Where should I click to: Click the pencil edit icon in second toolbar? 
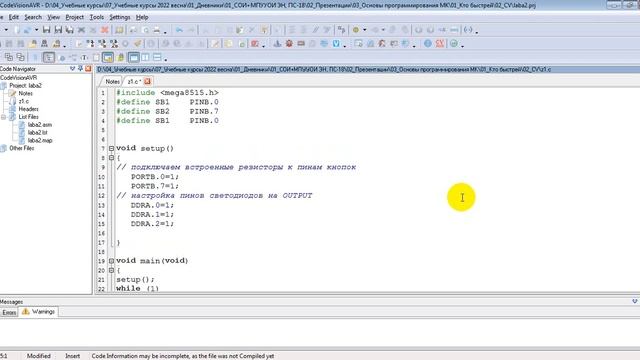(x=215, y=44)
